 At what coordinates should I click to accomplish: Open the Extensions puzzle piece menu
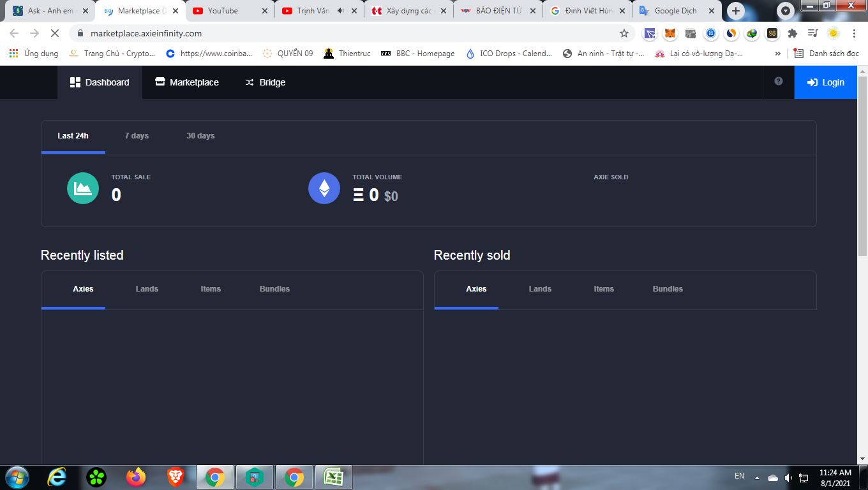(x=793, y=33)
